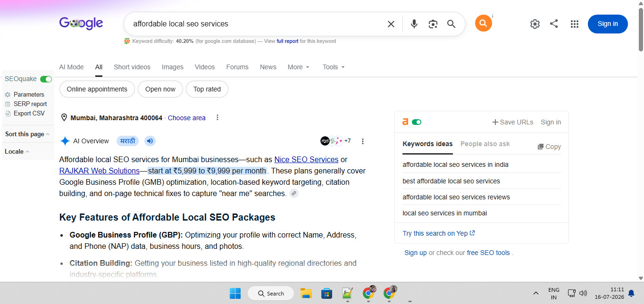This screenshot has height=304, width=644.
Task: Click the link chip after "near me" searches
Action: click(x=294, y=193)
